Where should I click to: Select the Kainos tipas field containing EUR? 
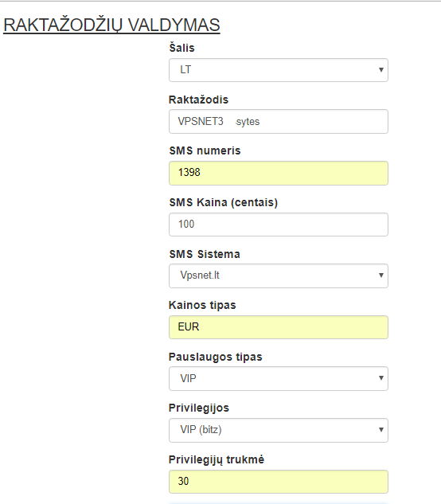click(279, 327)
